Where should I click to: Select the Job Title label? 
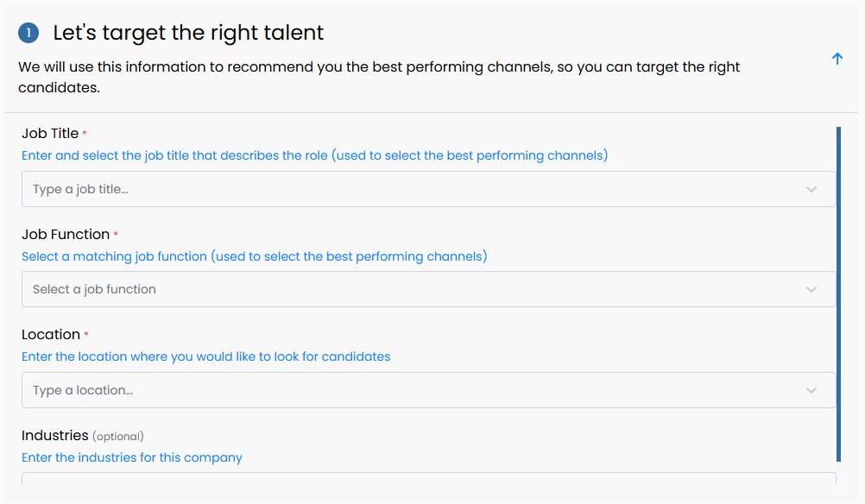50,134
